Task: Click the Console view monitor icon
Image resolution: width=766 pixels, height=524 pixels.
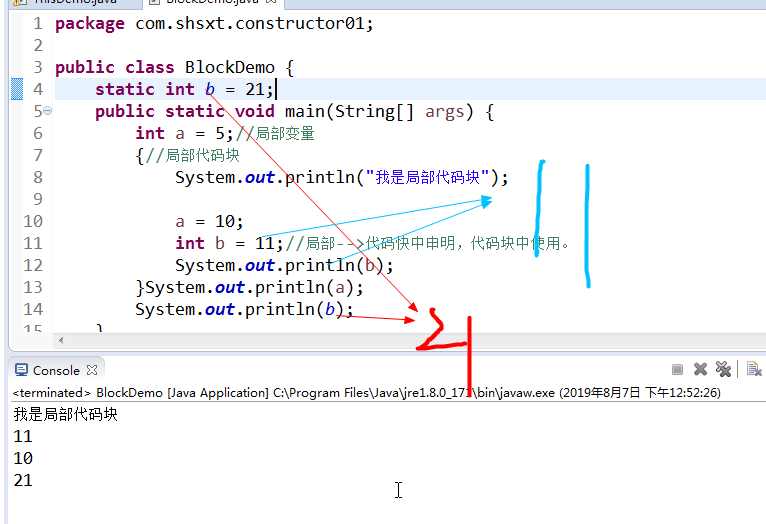Action: coord(21,370)
